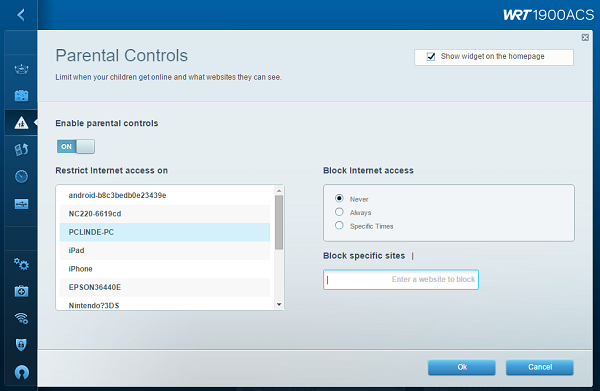Toggle the Enable parental controls ON switch
The image size is (600, 391).
75,147
